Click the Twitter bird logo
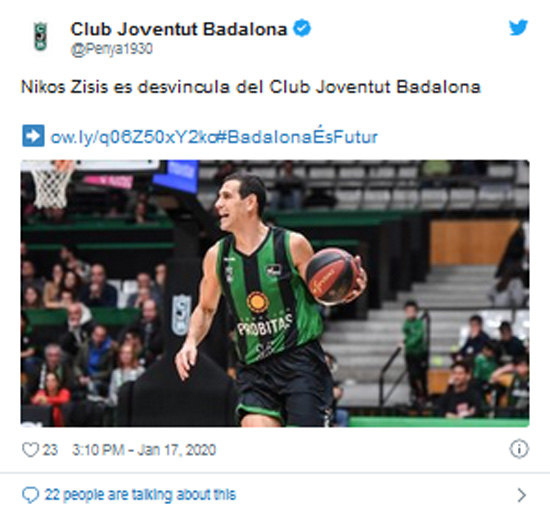Image resolution: width=550 pixels, height=511 pixels. tap(518, 27)
